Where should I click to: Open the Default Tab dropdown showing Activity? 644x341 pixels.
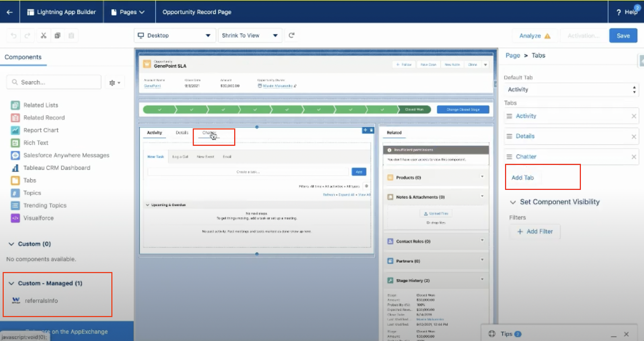[571, 90]
